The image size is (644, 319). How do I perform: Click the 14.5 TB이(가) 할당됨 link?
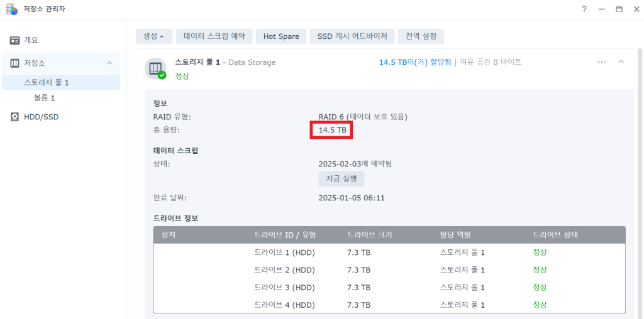click(415, 62)
